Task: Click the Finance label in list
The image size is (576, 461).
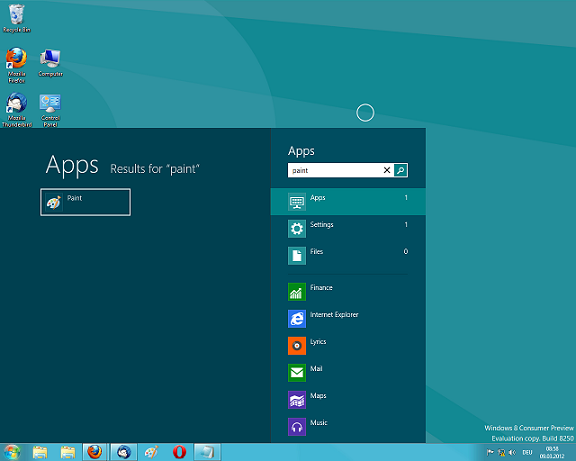Action: [321, 288]
